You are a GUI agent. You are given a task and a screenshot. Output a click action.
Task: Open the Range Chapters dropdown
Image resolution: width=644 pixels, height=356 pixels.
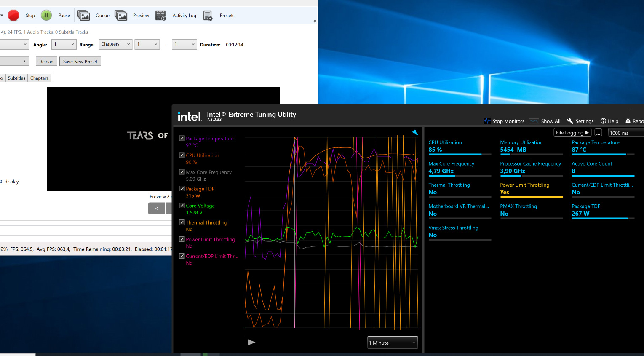point(116,44)
